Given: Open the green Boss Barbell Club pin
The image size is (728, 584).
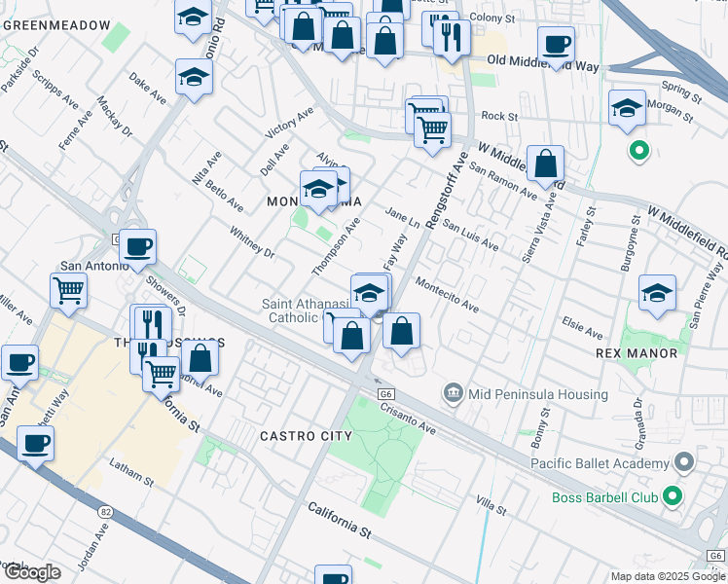Looking at the screenshot, I should pyautogui.click(x=672, y=497).
